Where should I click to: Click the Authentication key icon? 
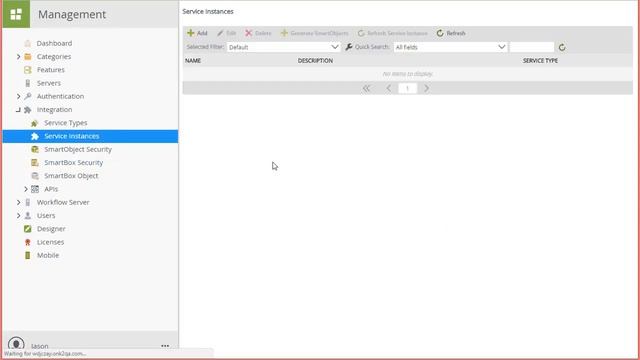27,96
